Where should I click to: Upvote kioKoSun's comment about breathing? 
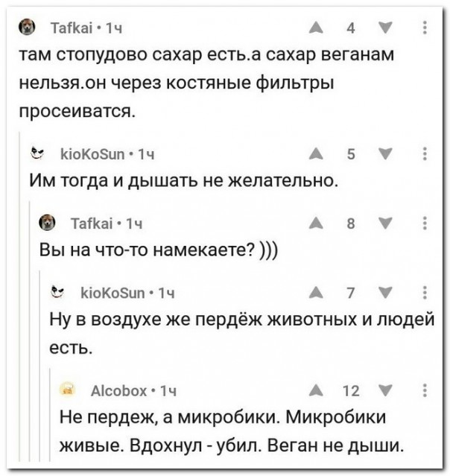315,155
